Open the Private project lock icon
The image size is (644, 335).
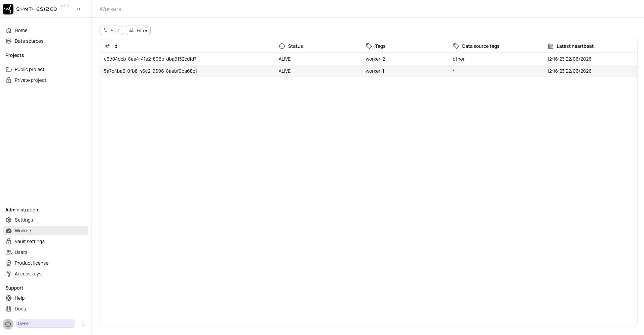[x=9, y=80]
